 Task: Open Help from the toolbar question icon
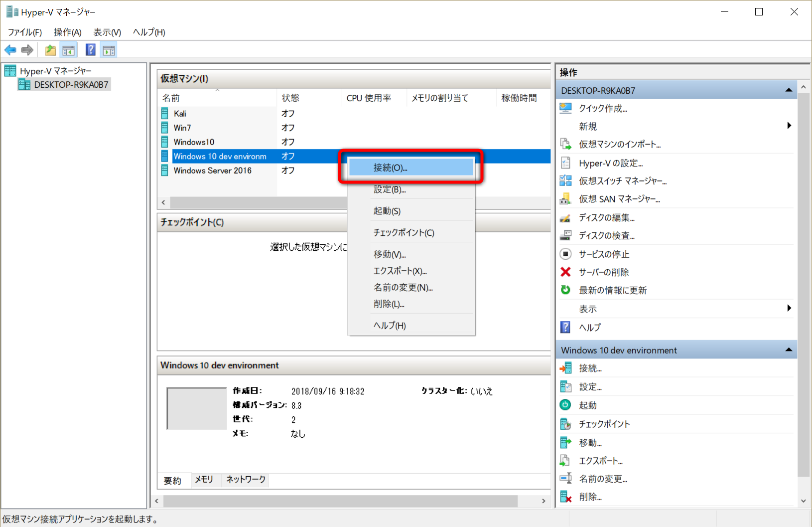91,50
